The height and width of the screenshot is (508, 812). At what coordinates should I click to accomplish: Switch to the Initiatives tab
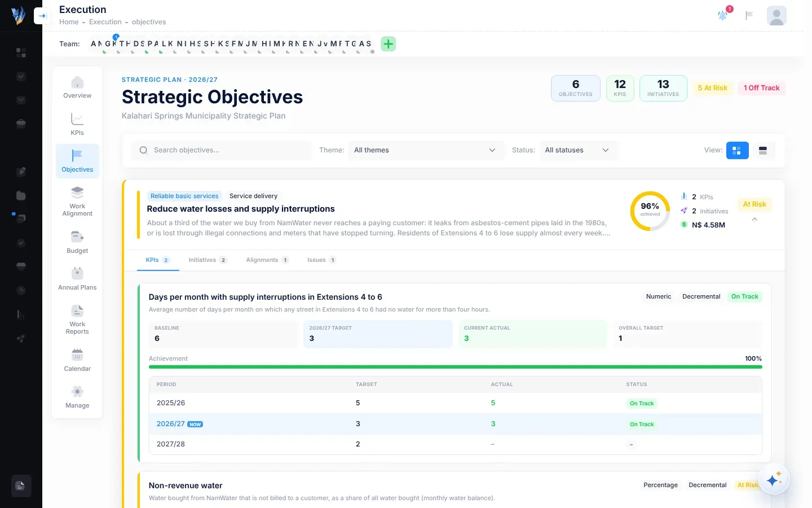tap(208, 260)
